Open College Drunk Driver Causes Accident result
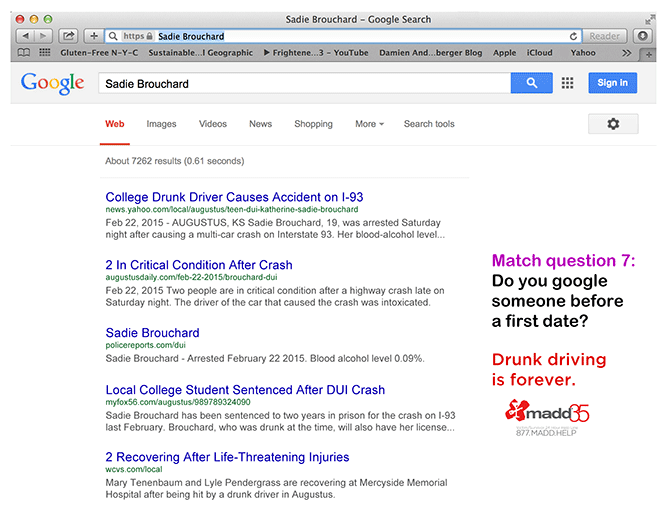The image size is (668, 515). pyautogui.click(x=234, y=197)
